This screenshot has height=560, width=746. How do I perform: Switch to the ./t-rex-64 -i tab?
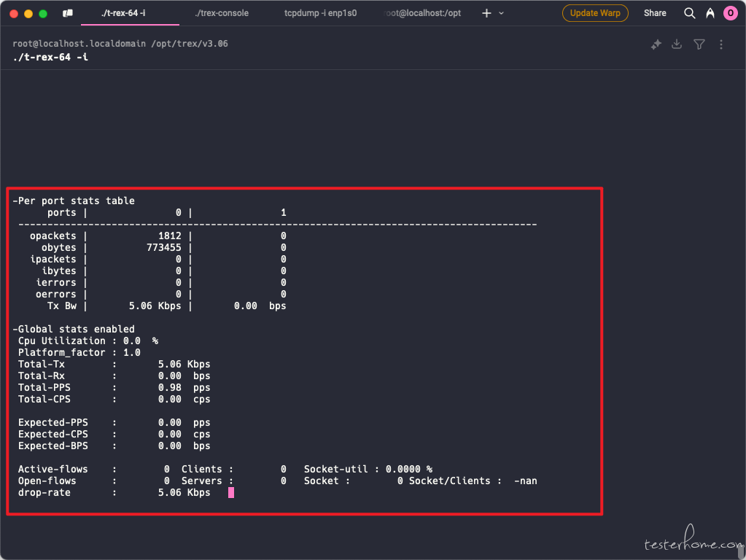coord(123,13)
